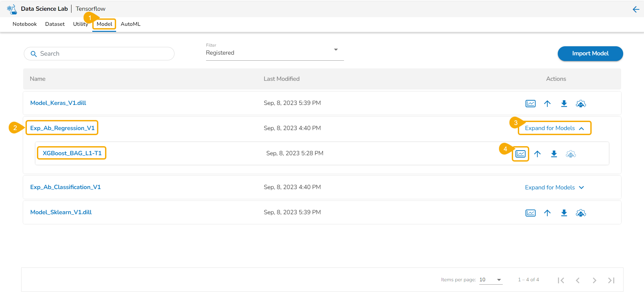This screenshot has height=293, width=644.
Task: Switch to the Notebook tab
Action: point(24,24)
